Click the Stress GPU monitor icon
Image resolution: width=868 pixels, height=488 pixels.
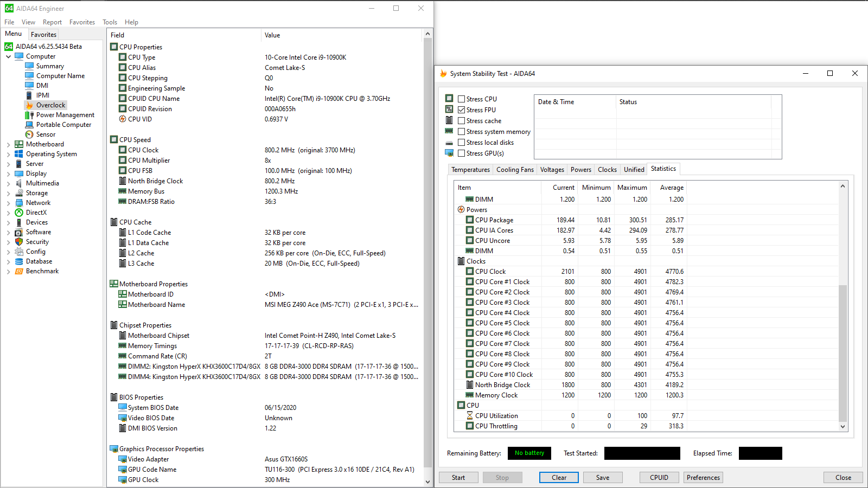point(449,153)
